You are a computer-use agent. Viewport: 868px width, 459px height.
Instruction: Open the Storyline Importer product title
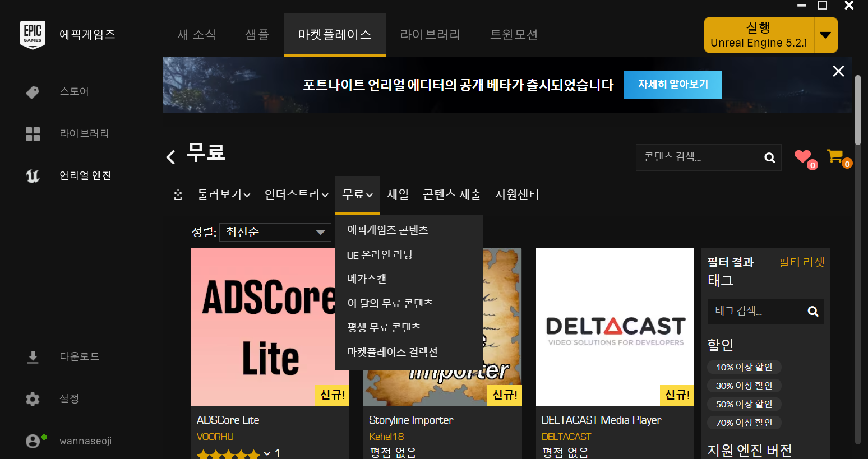pos(411,420)
